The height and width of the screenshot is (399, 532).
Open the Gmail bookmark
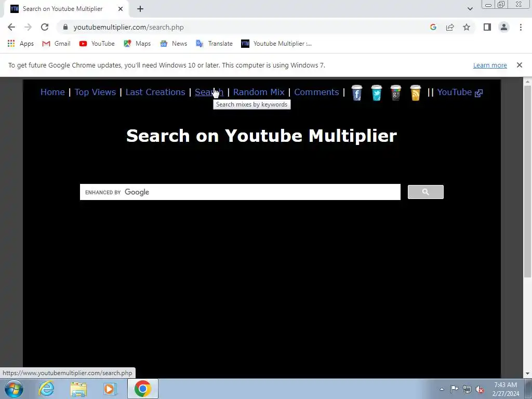(56, 44)
